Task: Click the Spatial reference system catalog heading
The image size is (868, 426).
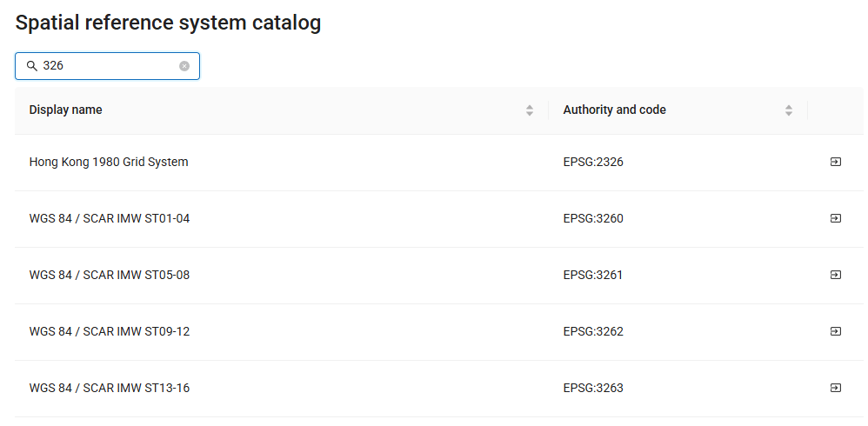Action: [168, 23]
